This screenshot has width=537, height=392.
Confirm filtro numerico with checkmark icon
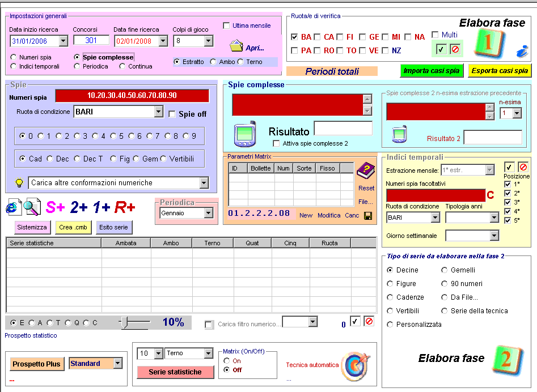coord(355,321)
